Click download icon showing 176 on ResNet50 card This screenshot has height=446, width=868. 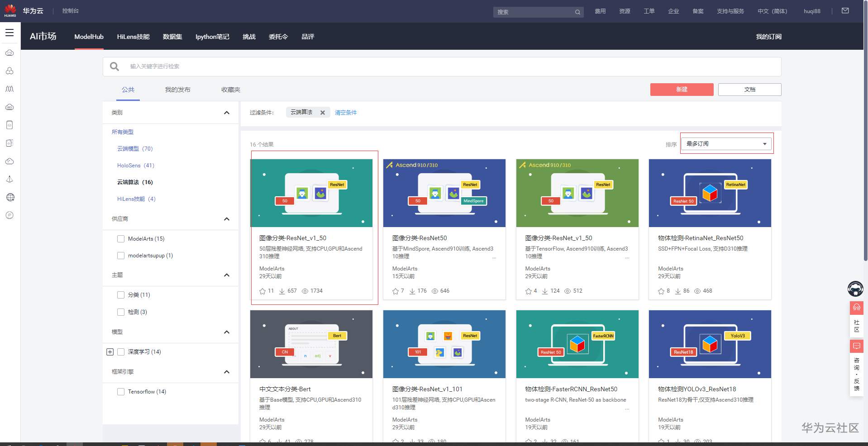412,291
